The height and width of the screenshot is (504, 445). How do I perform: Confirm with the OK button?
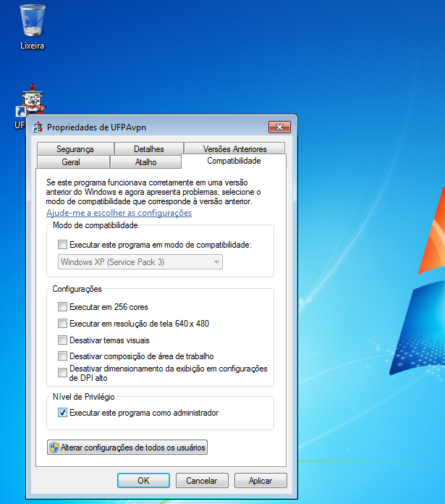coord(143,481)
